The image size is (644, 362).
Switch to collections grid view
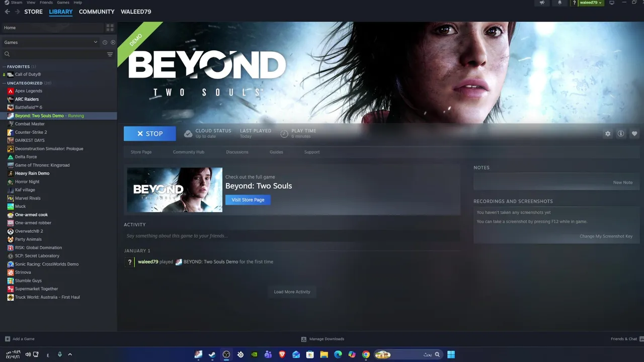coord(110,28)
